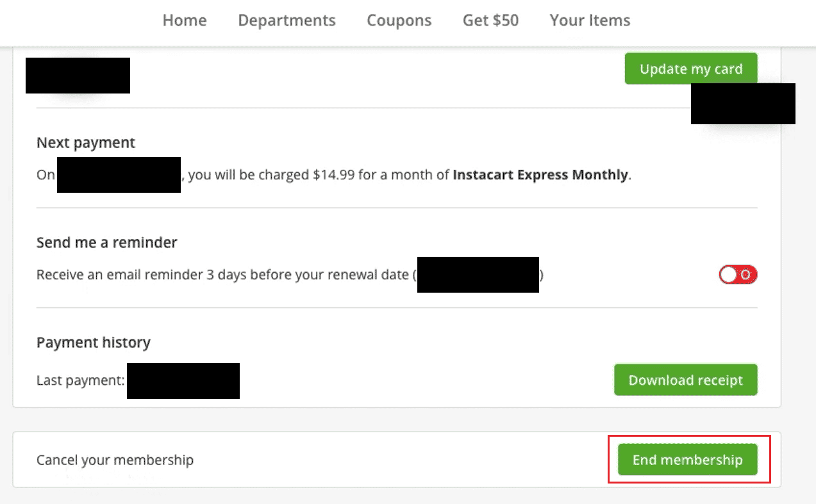Open the Coupons page

(x=399, y=20)
